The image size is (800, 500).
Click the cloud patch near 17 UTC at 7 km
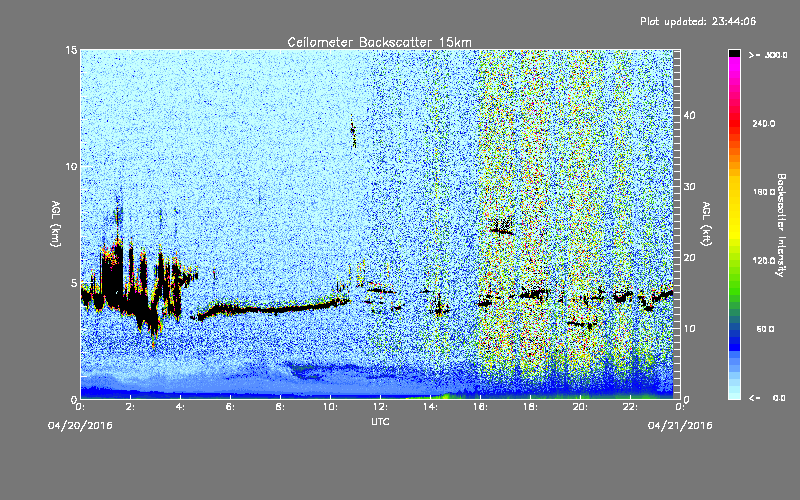click(501, 227)
